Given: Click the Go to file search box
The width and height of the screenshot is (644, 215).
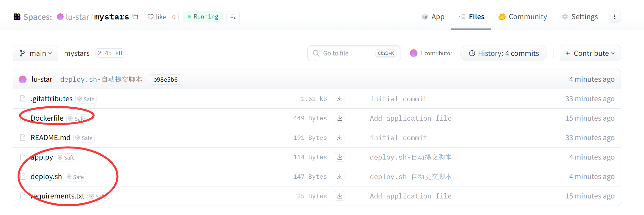Looking at the screenshot, I should coord(348,53).
